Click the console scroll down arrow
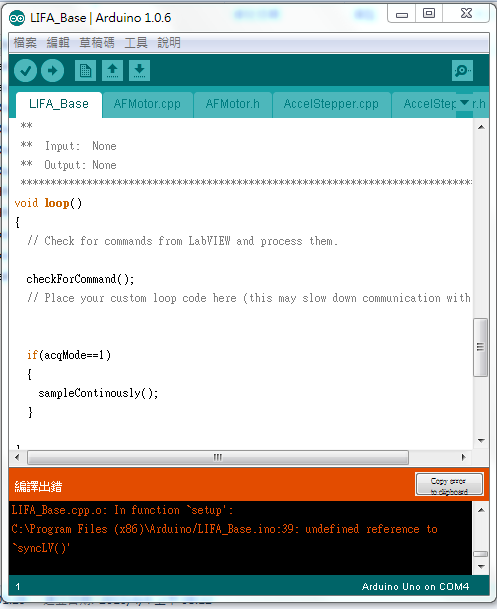Screen dimensions: 497x609 coord(481,567)
